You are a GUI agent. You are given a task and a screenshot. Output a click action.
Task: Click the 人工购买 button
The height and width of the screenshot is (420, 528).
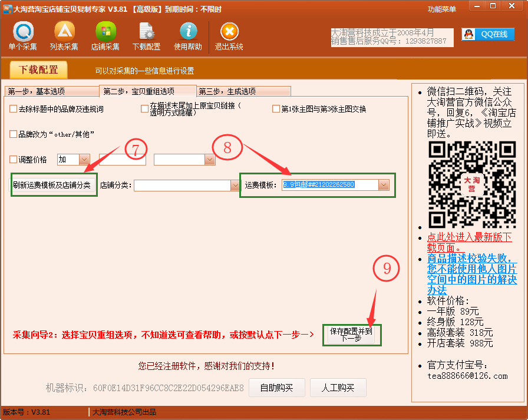pyautogui.click(x=338, y=388)
